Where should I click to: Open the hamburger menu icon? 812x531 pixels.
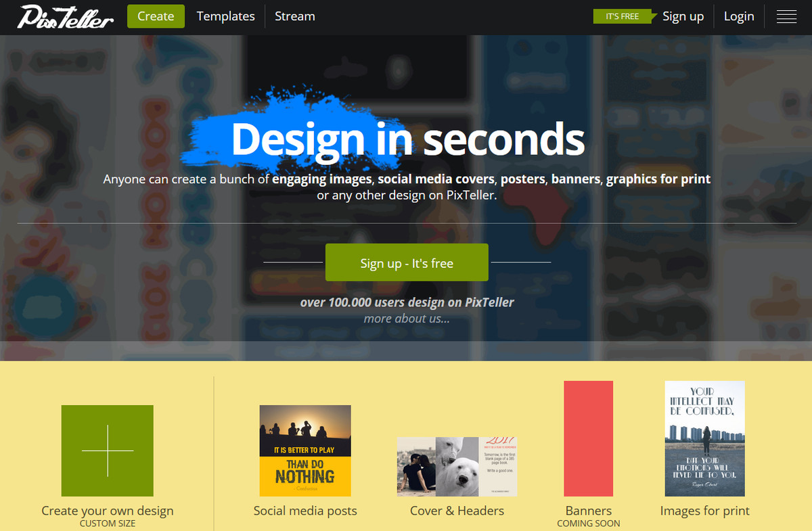786,16
